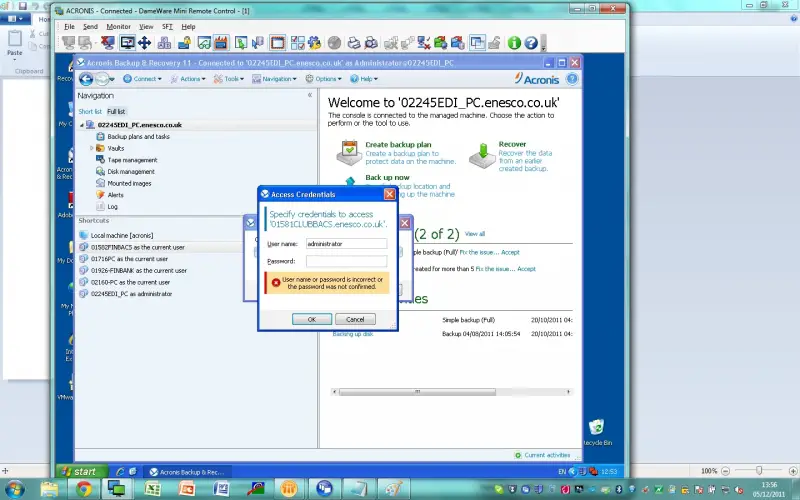Select Local machine [acronis] shortcut
The image size is (800, 500).
[x=121, y=236]
